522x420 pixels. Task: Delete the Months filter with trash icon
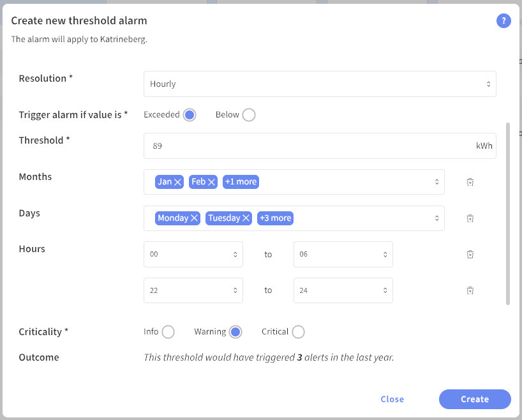pos(470,182)
